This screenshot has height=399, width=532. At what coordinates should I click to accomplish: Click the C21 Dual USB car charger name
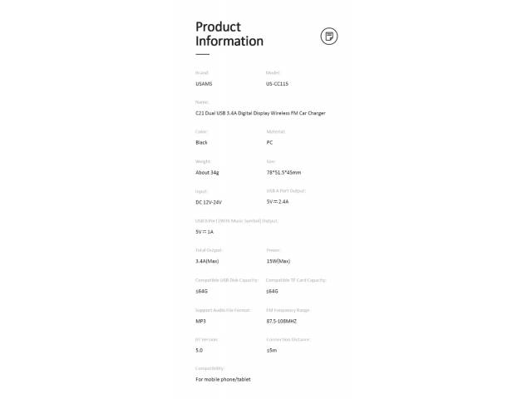click(x=260, y=112)
